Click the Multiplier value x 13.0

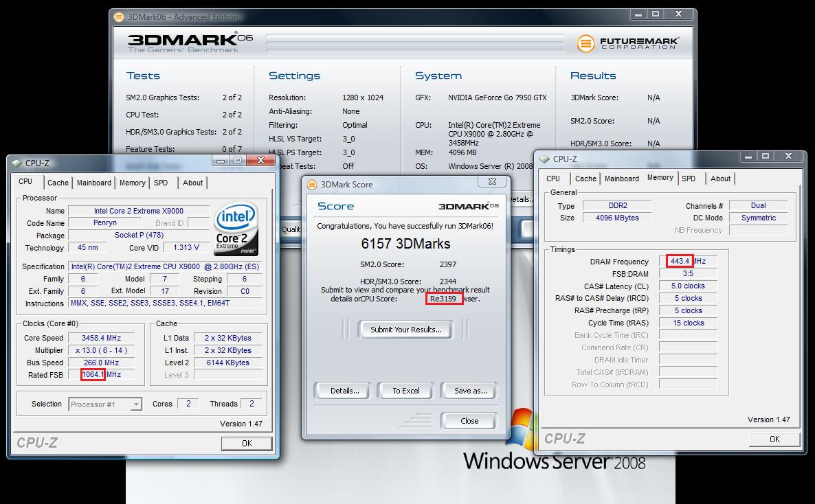[101, 350]
